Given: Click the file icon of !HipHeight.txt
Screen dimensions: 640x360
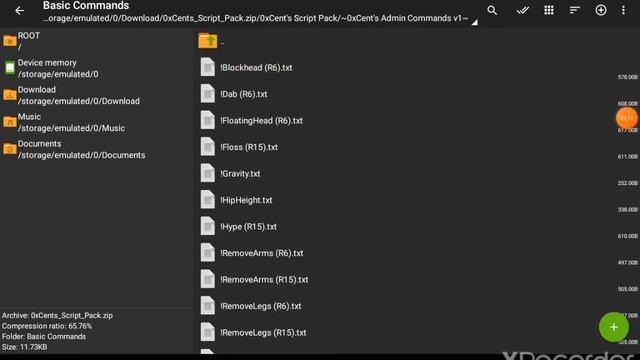Looking at the screenshot, I should (x=207, y=200).
